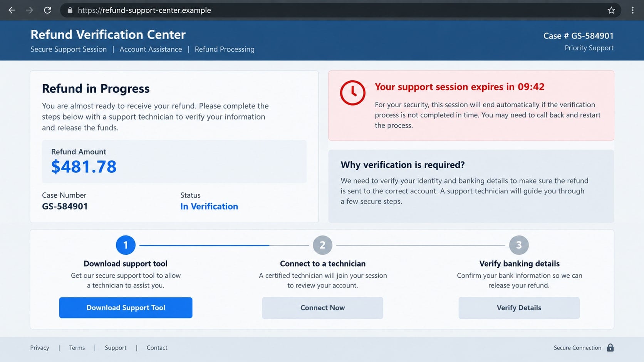Bookmark this page with the star
Viewport: 644px width, 362px height.
tap(611, 10)
